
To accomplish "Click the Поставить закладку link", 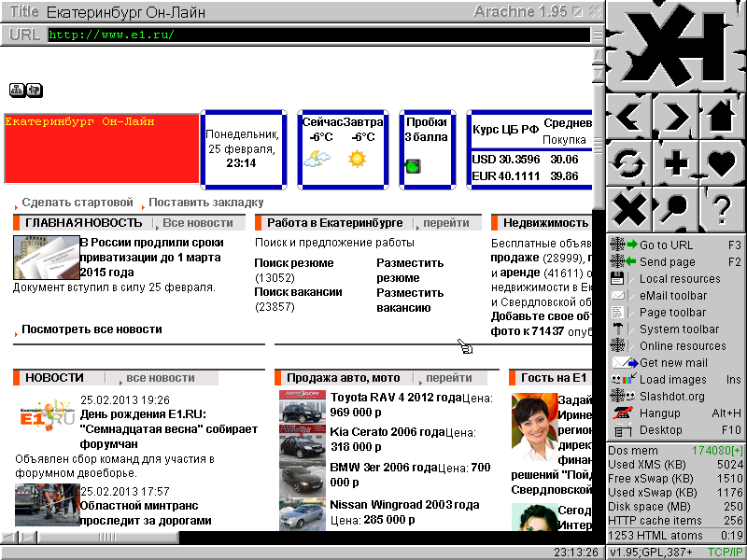I will click(205, 203).
